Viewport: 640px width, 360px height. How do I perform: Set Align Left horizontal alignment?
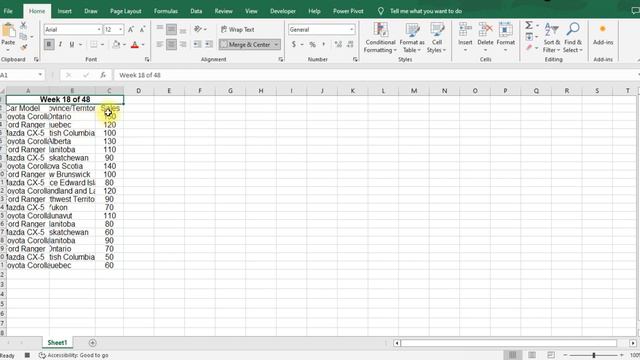160,44
